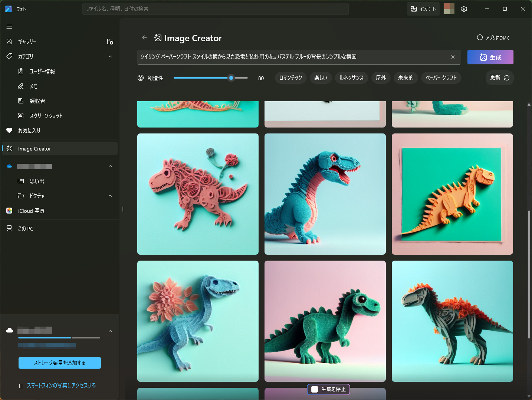Open お気に入り favorites

[59, 130]
